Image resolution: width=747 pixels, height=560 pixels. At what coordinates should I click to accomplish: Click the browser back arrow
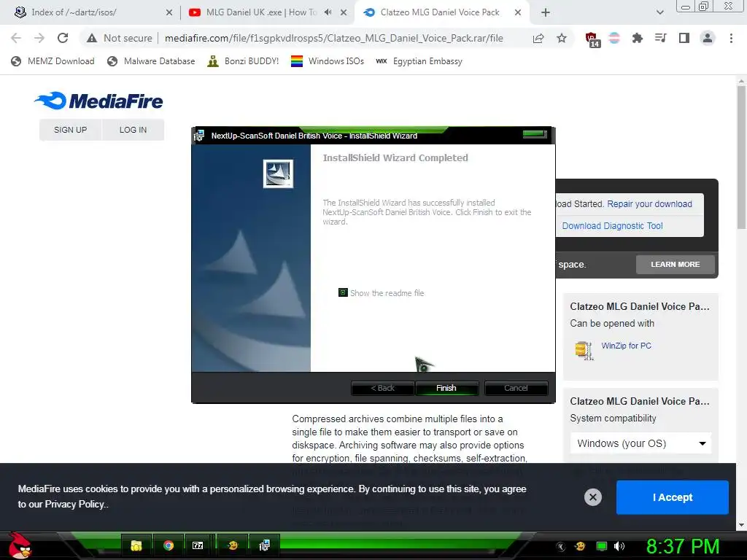click(16, 38)
